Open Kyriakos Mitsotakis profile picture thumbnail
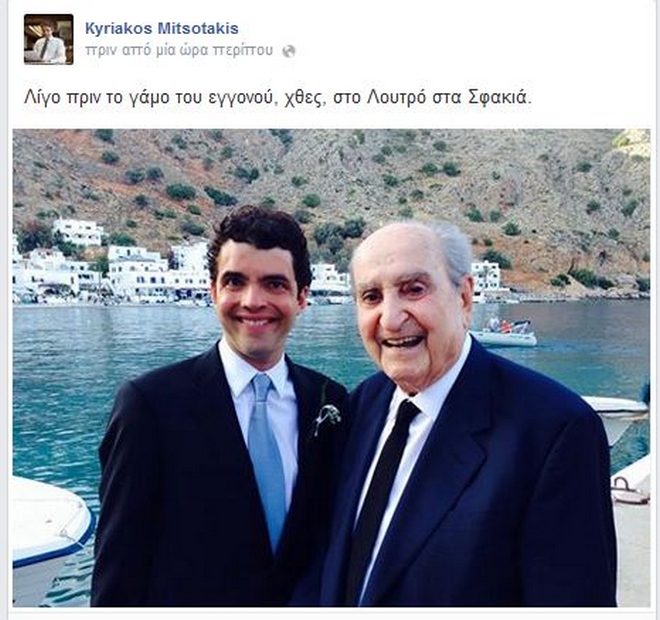This screenshot has width=660, height=620. click(x=48, y=39)
